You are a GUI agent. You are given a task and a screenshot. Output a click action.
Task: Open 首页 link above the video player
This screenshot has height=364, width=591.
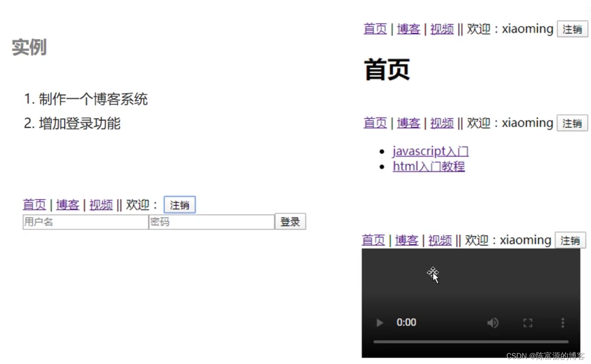coord(373,240)
